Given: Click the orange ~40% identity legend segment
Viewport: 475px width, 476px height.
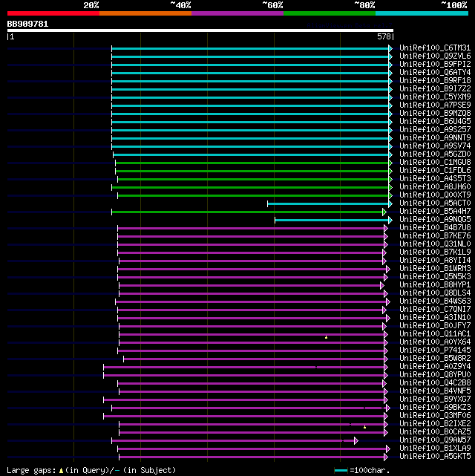Looking at the screenshot, I should coord(145,13).
